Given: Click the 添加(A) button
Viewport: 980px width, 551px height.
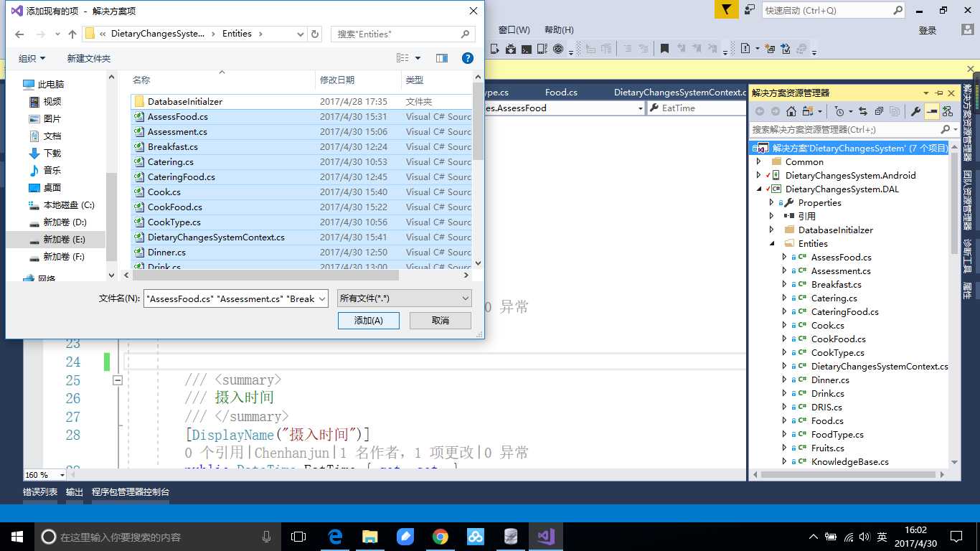Looking at the screenshot, I should pos(369,320).
